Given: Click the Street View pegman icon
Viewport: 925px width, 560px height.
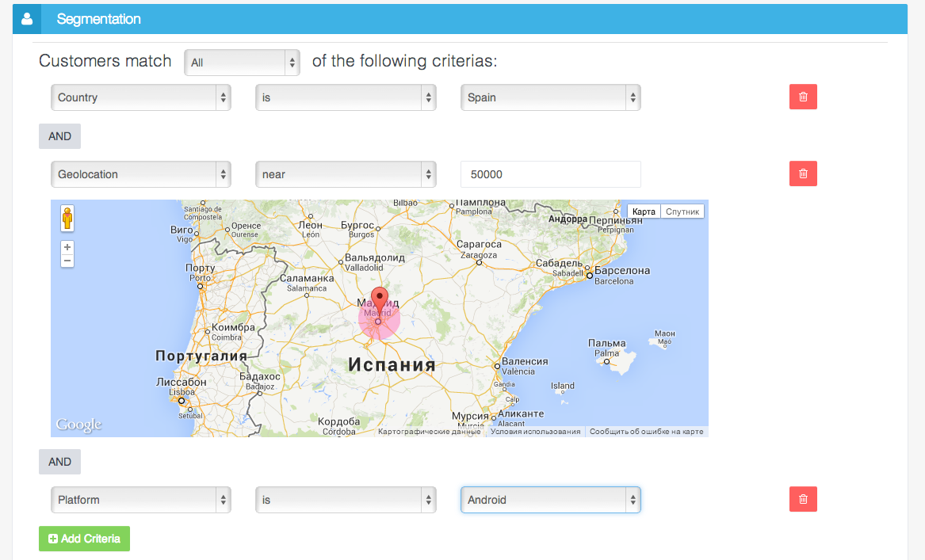Looking at the screenshot, I should (x=67, y=219).
